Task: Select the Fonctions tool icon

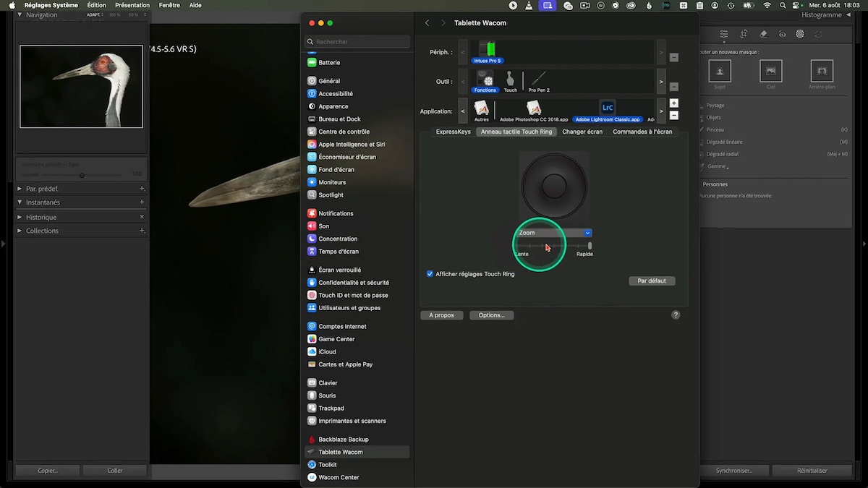Action: [485, 81]
